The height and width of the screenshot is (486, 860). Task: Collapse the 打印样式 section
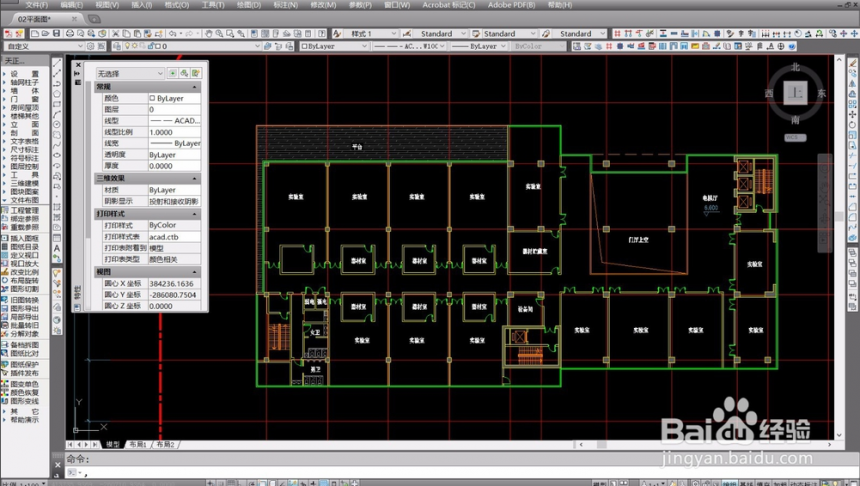click(x=194, y=214)
